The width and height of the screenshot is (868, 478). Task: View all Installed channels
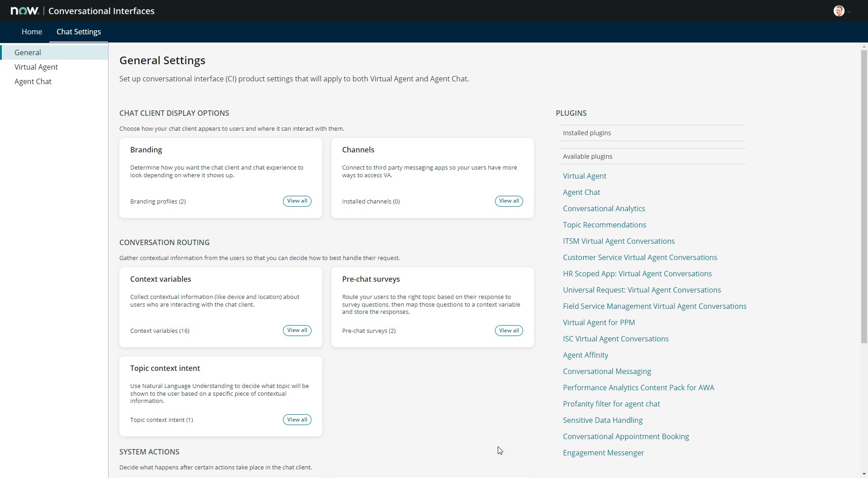coord(509,201)
